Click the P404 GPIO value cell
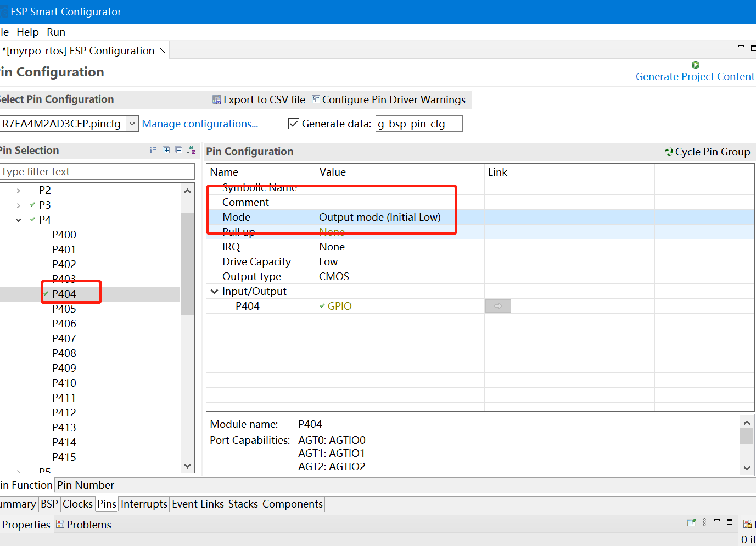 (400, 306)
